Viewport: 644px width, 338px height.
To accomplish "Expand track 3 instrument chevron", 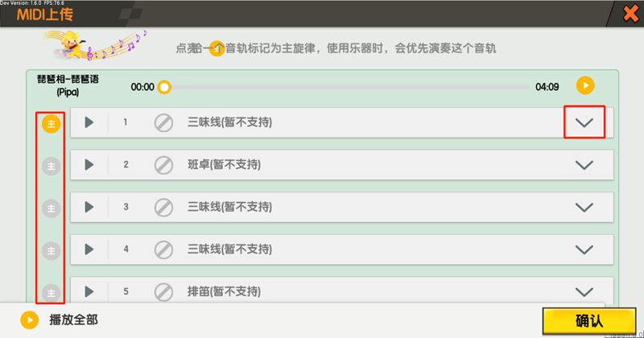I will pos(585,207).
